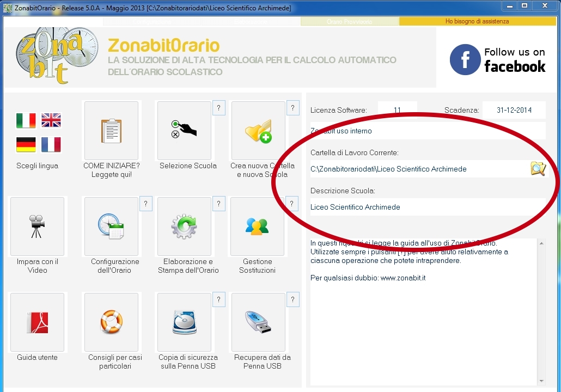The width and height of the screenshot is (561, 392).
Task: Click the www.zonabit.it address text
Action: pyautogui.click(x=403, y=278)
